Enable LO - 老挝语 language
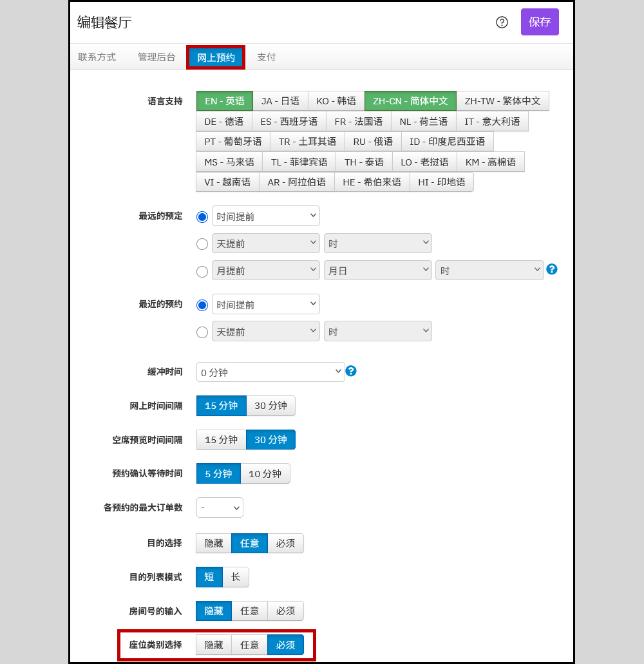 [x=424, y=162]
